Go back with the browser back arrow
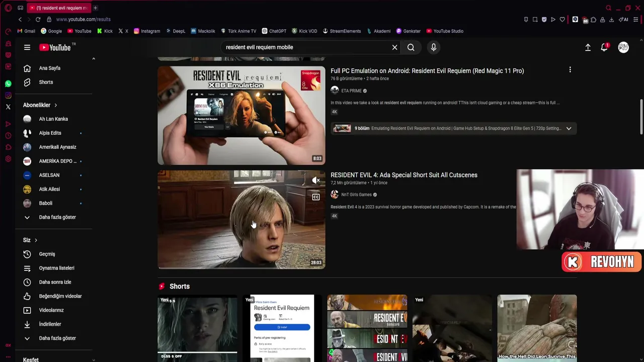 pos(20,19)
